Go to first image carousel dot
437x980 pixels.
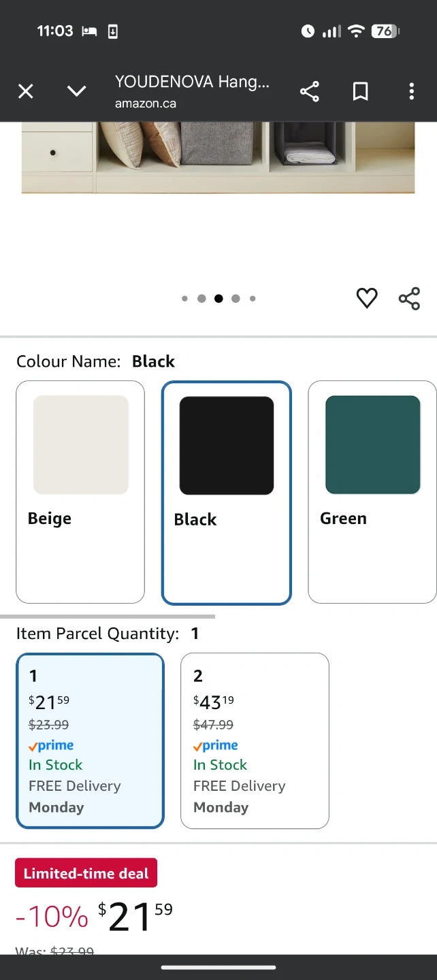tap(184, 298)
